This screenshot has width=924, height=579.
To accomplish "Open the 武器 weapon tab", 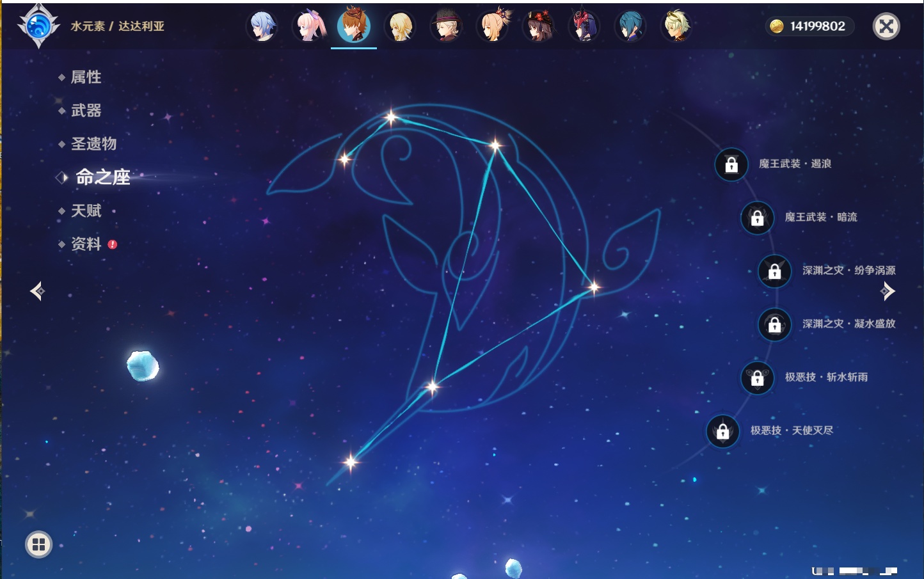I will click(86, 111).
